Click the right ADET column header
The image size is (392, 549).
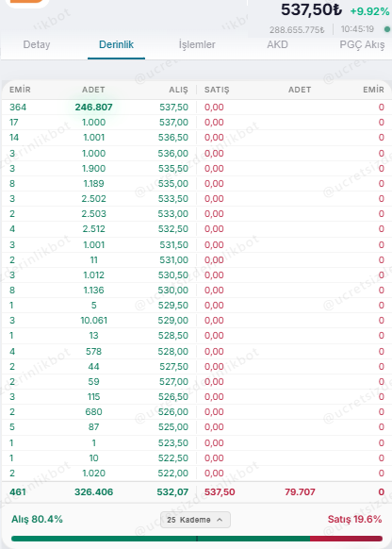click(300, 90)
